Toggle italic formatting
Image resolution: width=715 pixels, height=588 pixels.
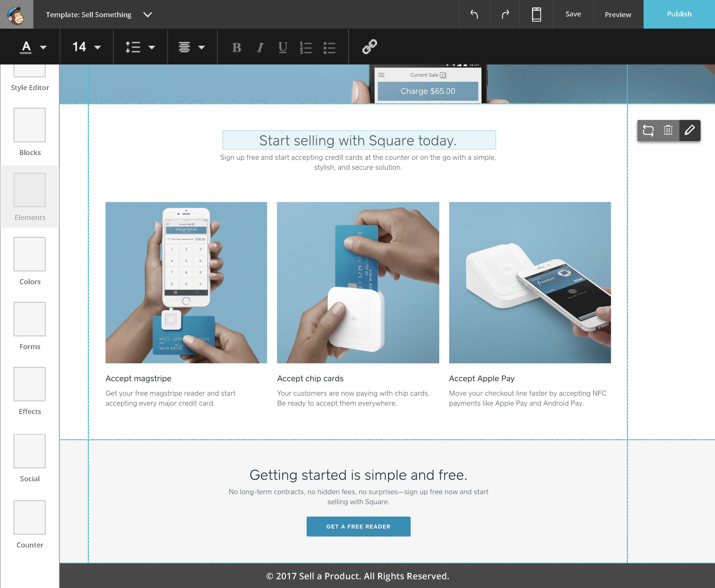pyautogui.click(x=260, y=47)
